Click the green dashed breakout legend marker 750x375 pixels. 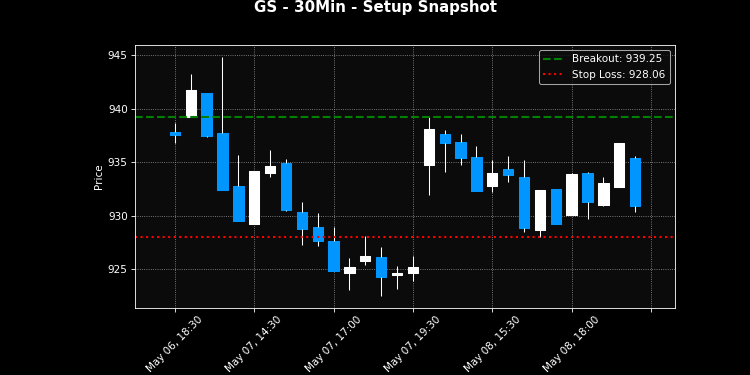coord(553,58)
